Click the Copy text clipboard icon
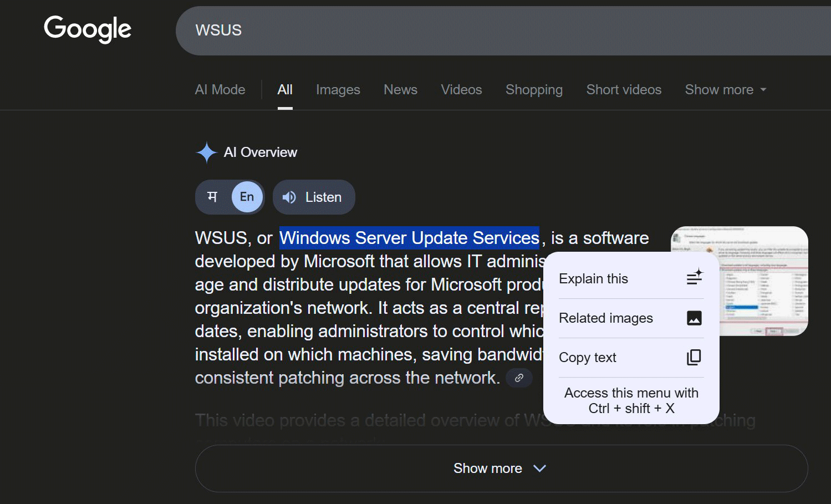The image size is (831, 504). (694, 357)
